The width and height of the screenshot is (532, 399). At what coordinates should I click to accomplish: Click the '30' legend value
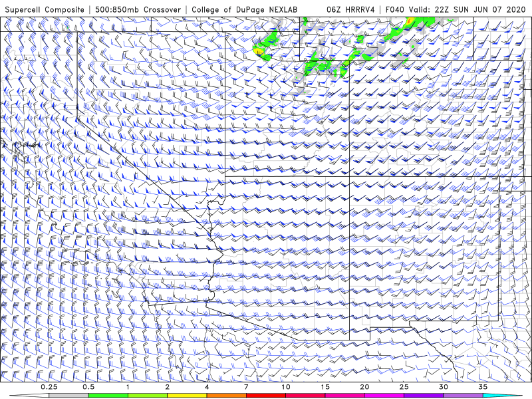pyautogui.click(x=443, y=387)
